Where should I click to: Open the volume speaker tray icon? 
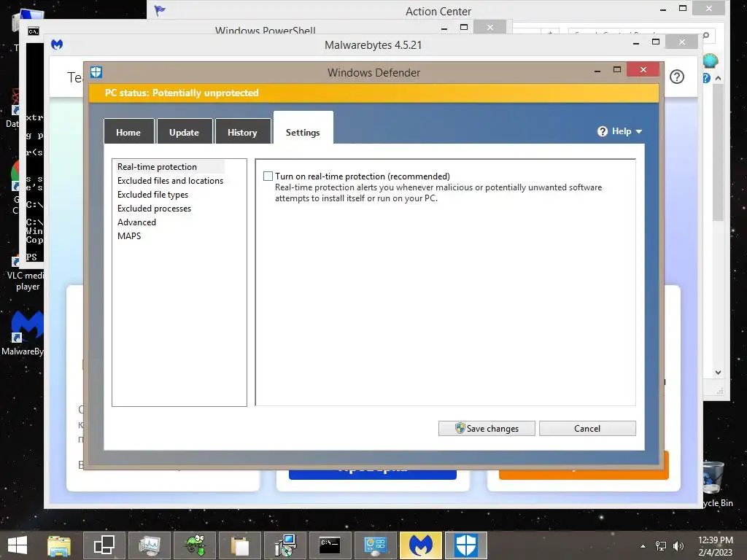coord(678,546)
